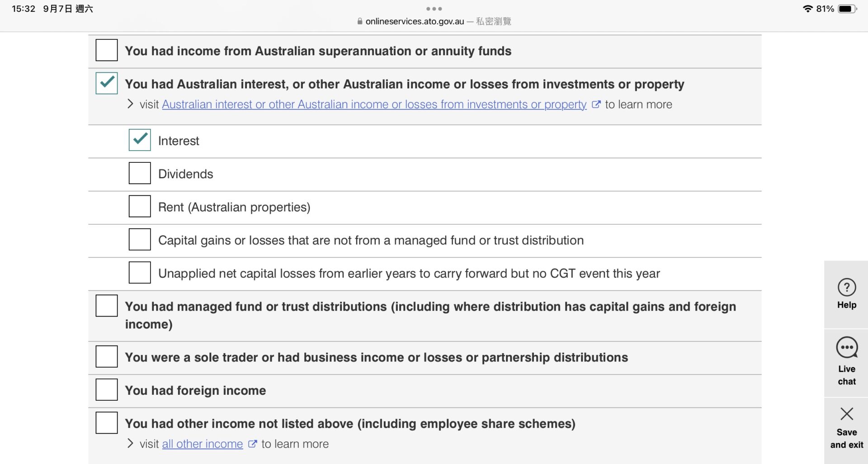Image resolution: width=868 pixels, height=464 pixels.
Task: Enable Rent (Australian properties) checkbox
Action: [140, 207]
